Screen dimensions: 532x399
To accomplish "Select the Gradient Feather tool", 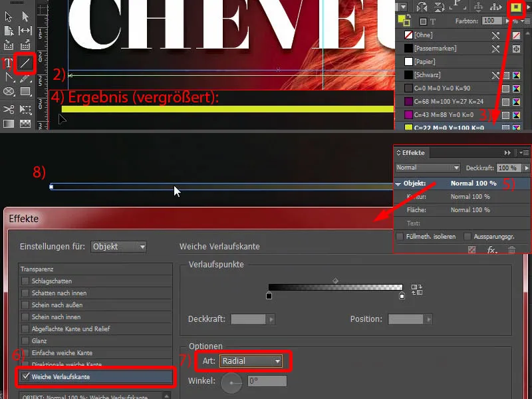I will click(25, 124).
